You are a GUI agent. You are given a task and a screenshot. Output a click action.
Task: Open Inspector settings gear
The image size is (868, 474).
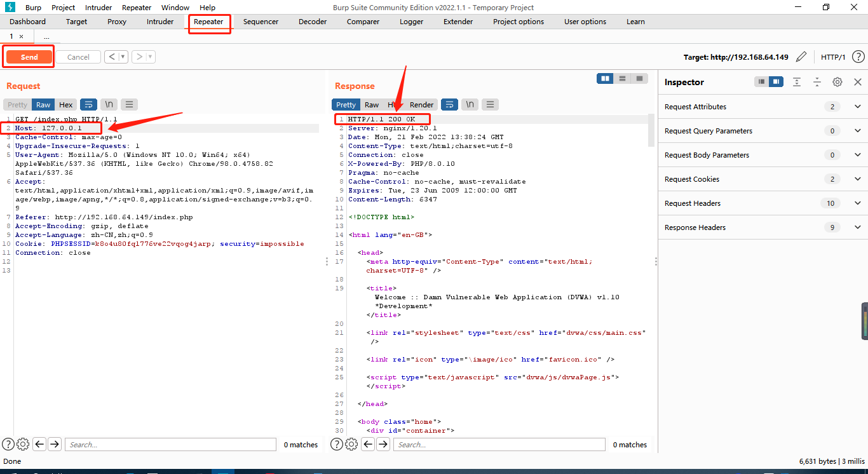coord(837,82)
